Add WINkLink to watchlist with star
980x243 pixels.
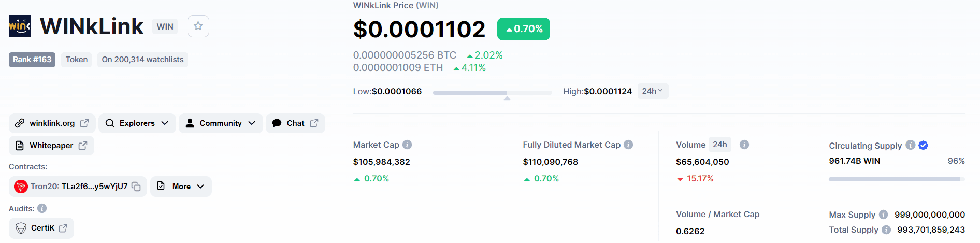pos(198,26)
